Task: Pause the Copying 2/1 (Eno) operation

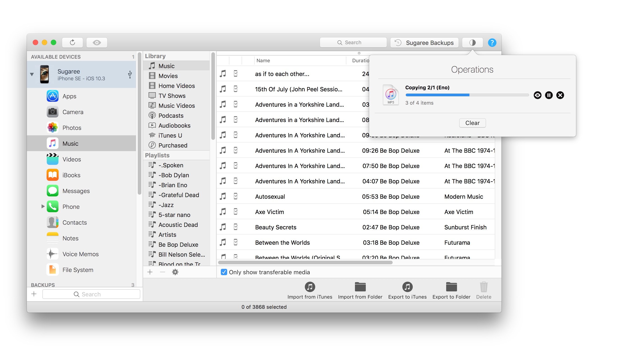Action: pyautogui.click(x=549, y=95)
